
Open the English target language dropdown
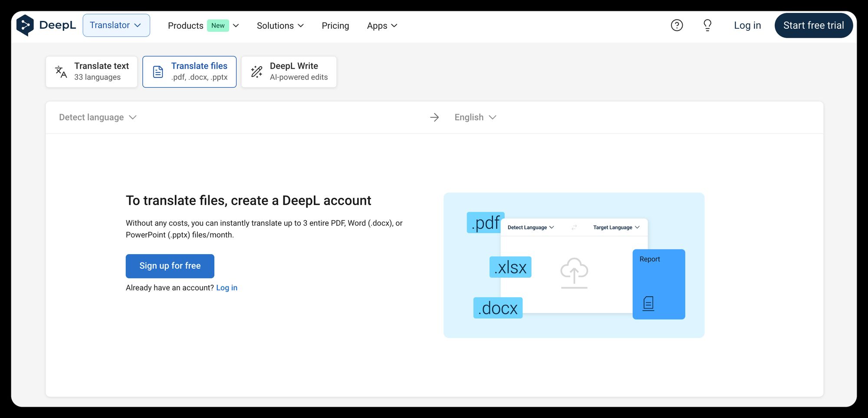click(x=475, y=117)
